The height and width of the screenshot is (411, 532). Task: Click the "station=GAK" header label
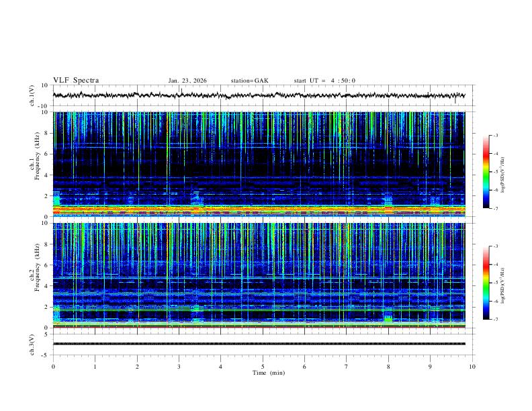249,81
